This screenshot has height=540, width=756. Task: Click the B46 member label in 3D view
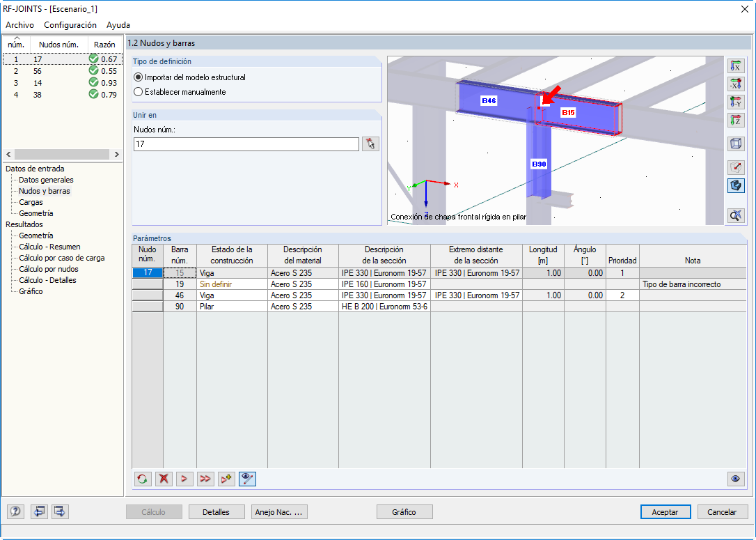coord(489,100)
